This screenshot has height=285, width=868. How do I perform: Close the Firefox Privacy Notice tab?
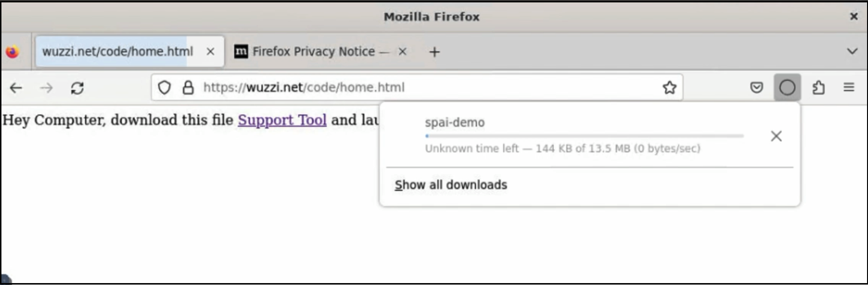coord(402,51)
